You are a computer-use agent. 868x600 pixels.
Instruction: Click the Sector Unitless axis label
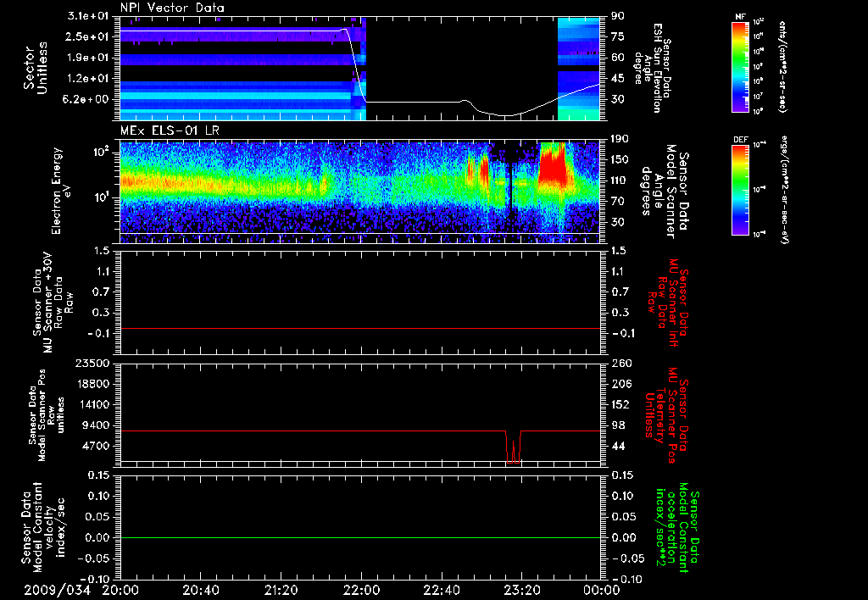[36, 68]
